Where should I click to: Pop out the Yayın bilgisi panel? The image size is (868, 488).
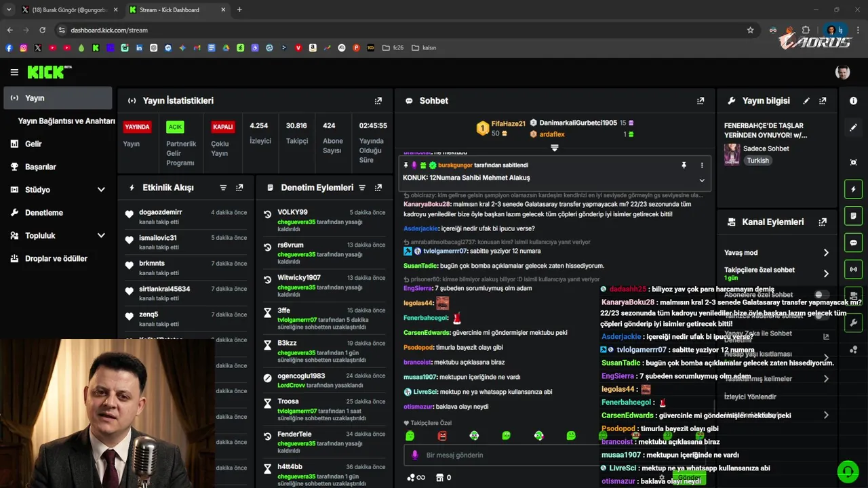tap(823, 101)
